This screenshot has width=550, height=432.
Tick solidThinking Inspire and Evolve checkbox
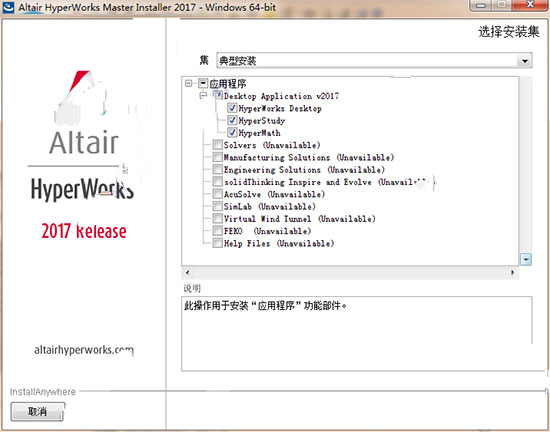point(217,182)
